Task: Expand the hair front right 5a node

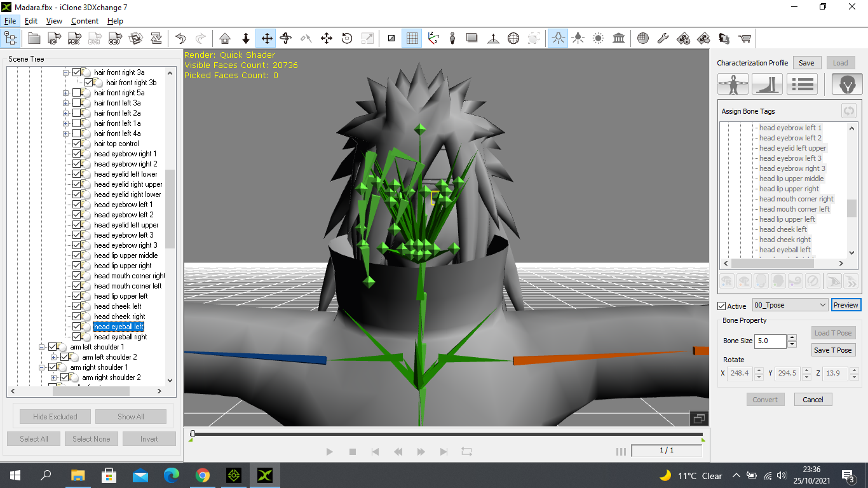Action: tap(65, 93)
